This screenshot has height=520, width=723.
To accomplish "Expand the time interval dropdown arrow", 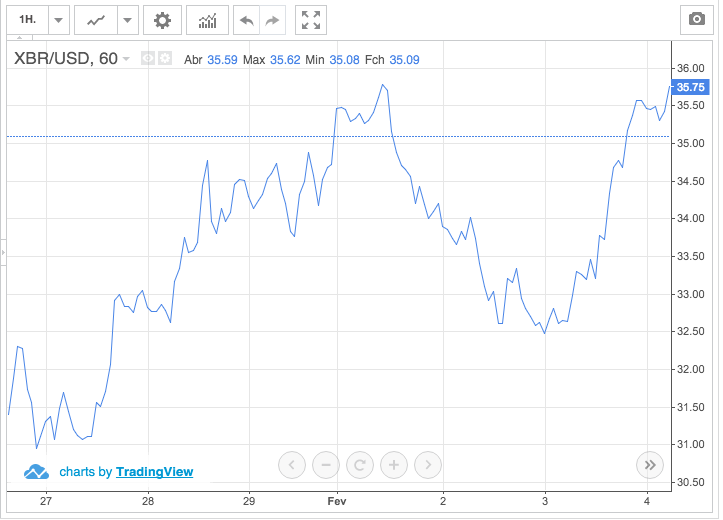I will (x=59, y=20).
